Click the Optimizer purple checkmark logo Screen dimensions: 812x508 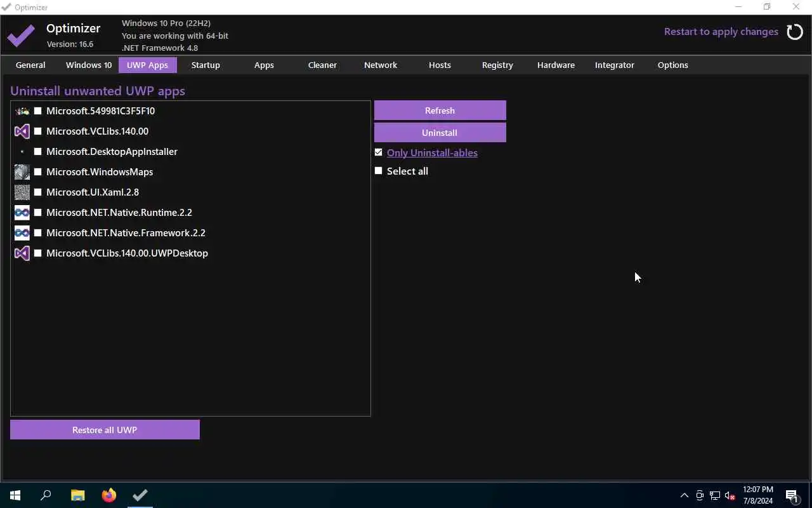(x=21, y=36)
